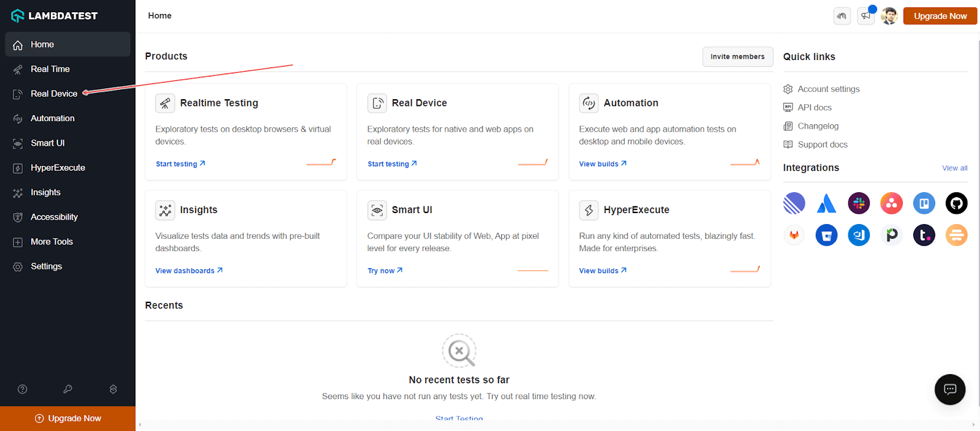Go to Smart UI in the sidebar
980x431 pixels.
67,143
